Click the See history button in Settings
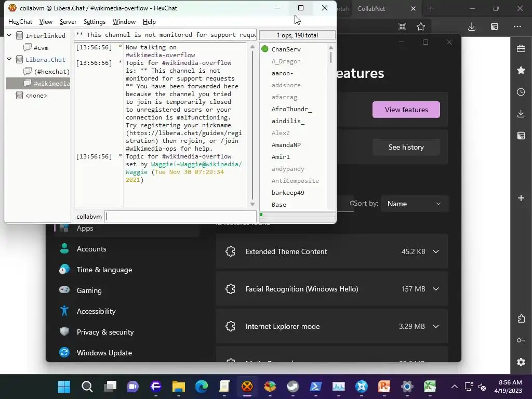The width and height of the screenshot is (532, 399). (406, 147)
